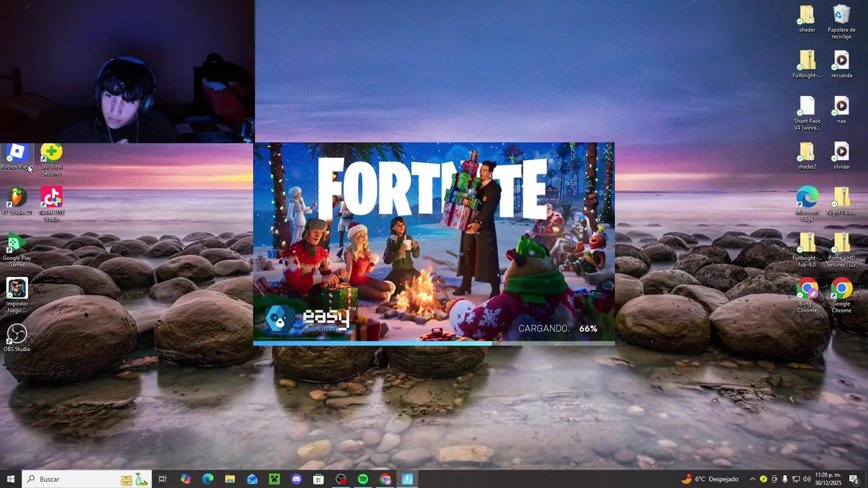Viewport: 868px width, 488px height.
Task: Open File Explorer from the taskbar
Action: [230, 479]
